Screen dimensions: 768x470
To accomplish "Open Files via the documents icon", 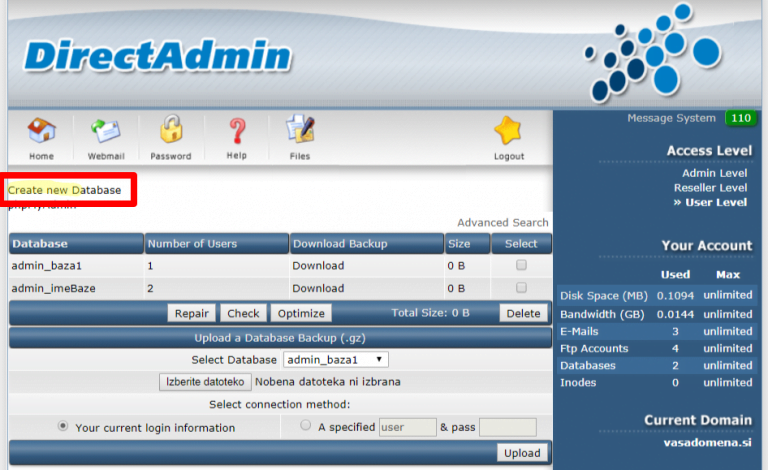I will click(300, 129).
